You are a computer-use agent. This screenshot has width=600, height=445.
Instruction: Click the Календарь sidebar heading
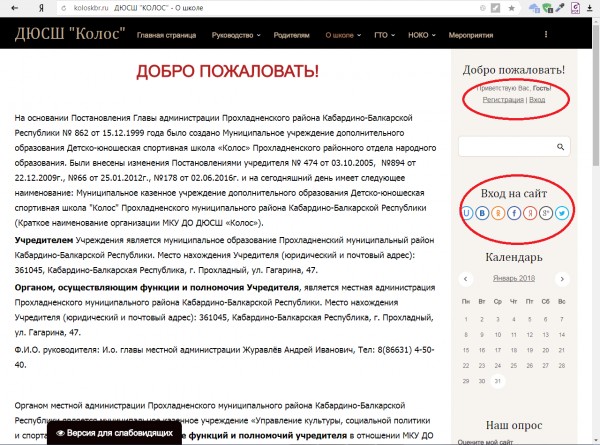(514, 257)
